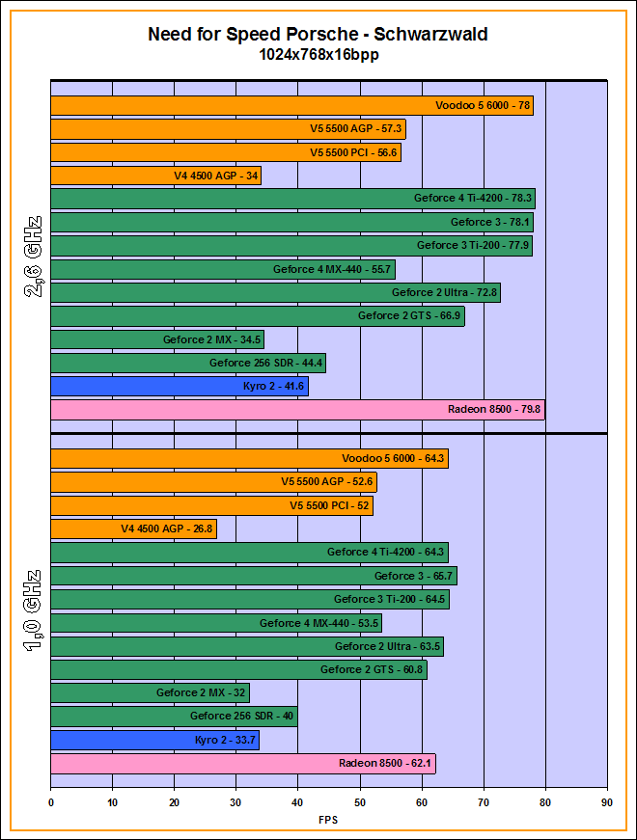Click the blue Kyro 2 - 41.6 bar
Image resolution: width=637 pixels, height=840 pixels.
click(x=179, y=387)
